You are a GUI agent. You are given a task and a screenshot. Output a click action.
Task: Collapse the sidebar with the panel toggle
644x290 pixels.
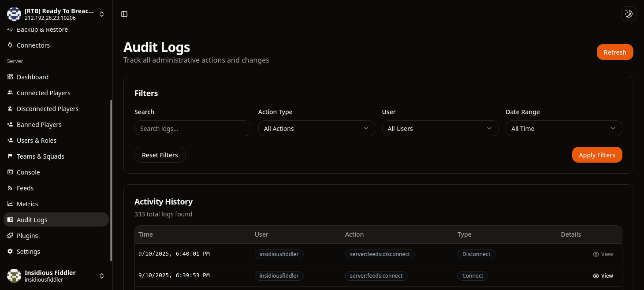point(124,14)
